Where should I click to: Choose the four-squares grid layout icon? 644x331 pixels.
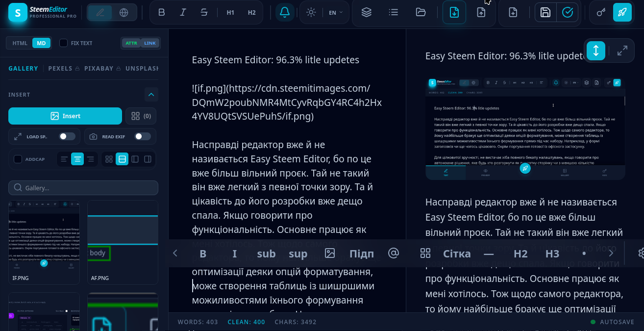click(x=109, y=159)
